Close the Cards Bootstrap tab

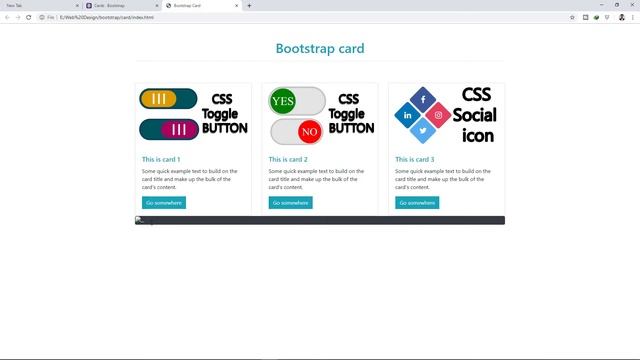point(157,6)
